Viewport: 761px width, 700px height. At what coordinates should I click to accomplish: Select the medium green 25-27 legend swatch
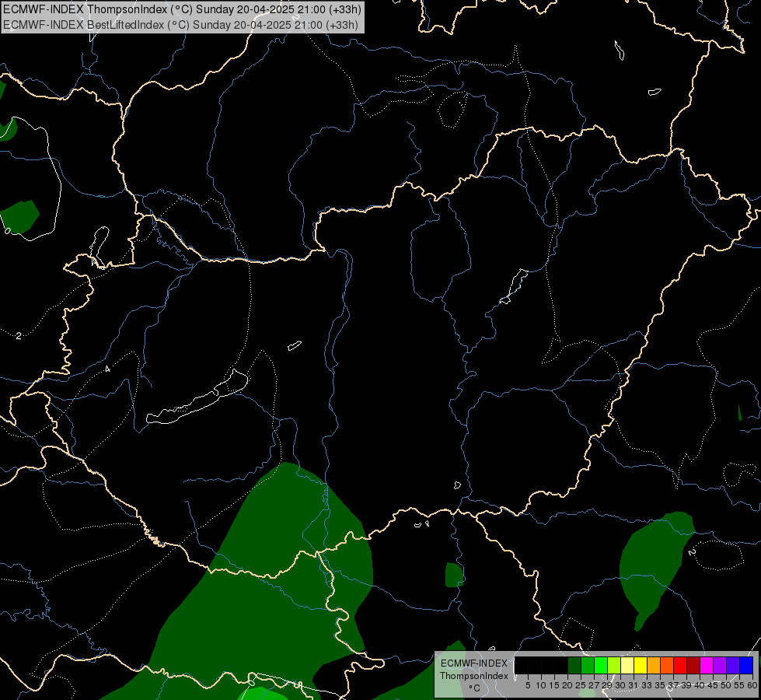coord(588,665)
